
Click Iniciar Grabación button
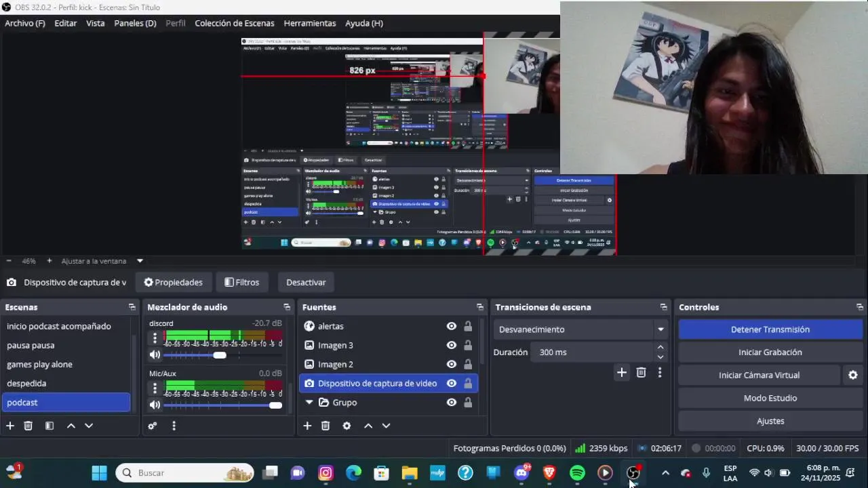(x=770, y=352)
